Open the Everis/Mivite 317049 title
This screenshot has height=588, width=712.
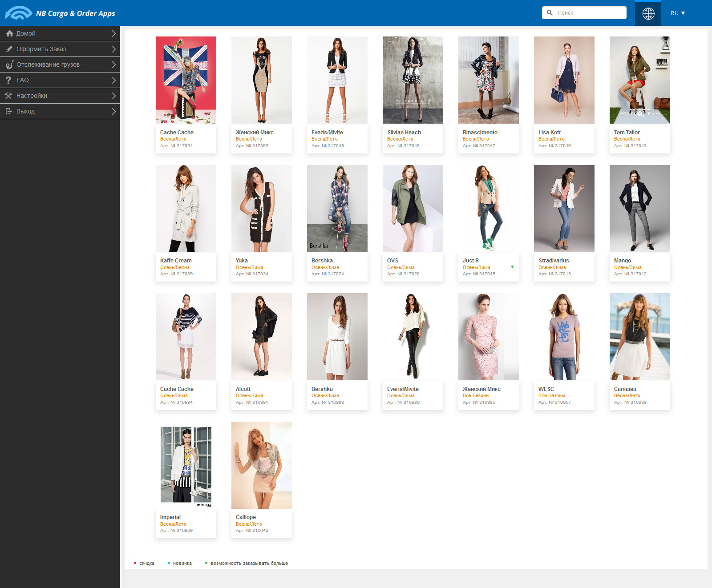[x=327, y=133]
